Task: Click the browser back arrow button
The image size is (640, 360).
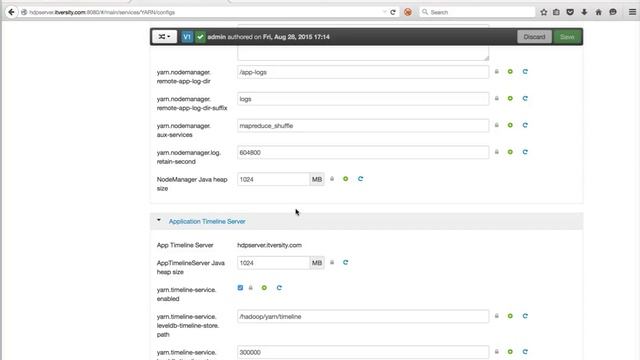Action: pyautogui.click(x=11, y=12)
